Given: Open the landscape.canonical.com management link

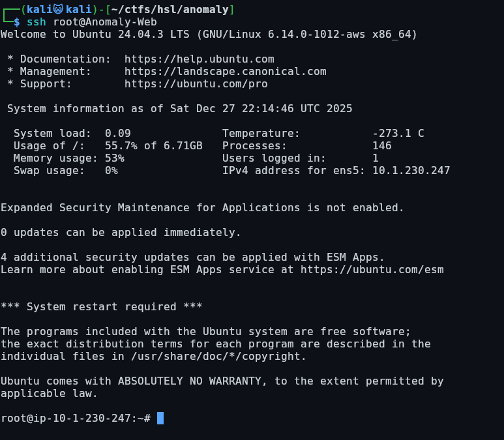Looking at the screenshot, I should click(x=225, y=71).
